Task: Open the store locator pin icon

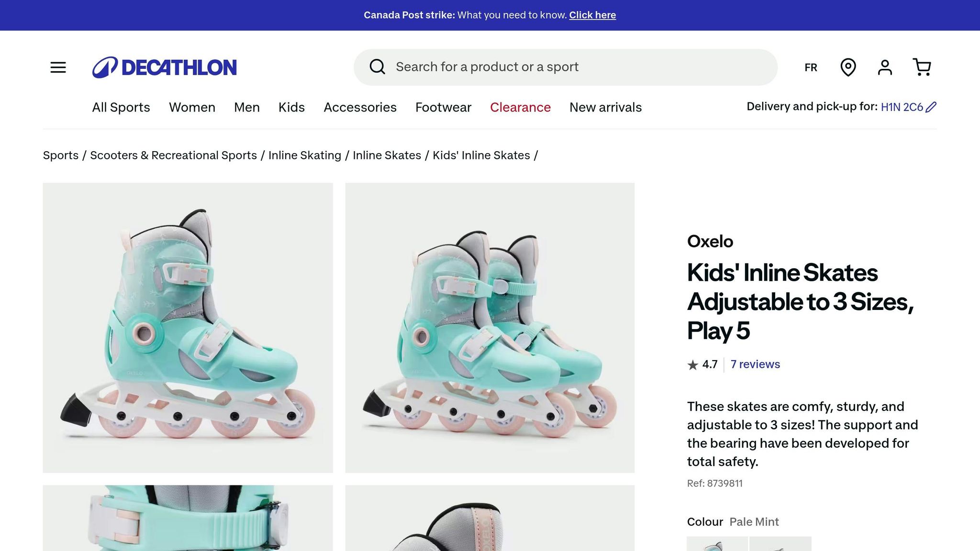Action: coord(848,67)
